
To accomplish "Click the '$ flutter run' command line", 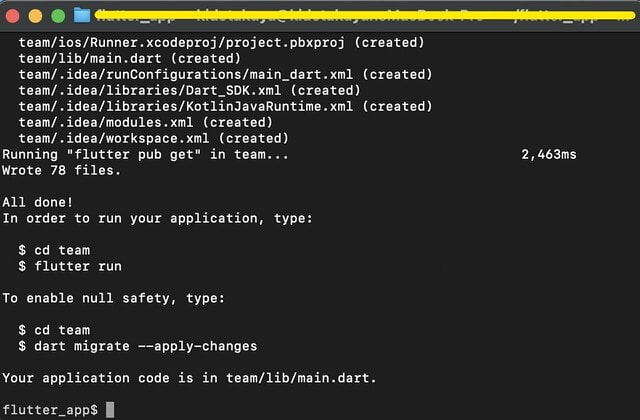I will coord(70,266).
